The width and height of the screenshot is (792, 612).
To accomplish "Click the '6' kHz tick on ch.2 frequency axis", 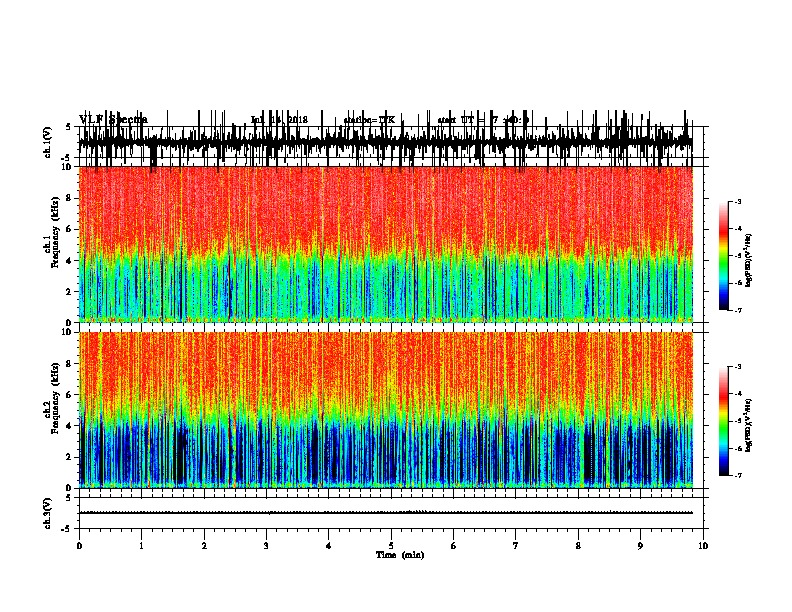I will (70, 394).
